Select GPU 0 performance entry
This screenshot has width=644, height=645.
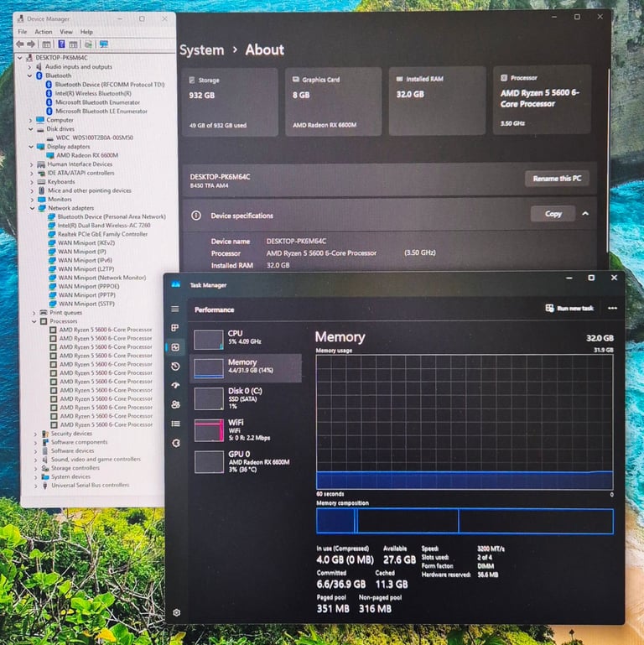click(246, 461)
